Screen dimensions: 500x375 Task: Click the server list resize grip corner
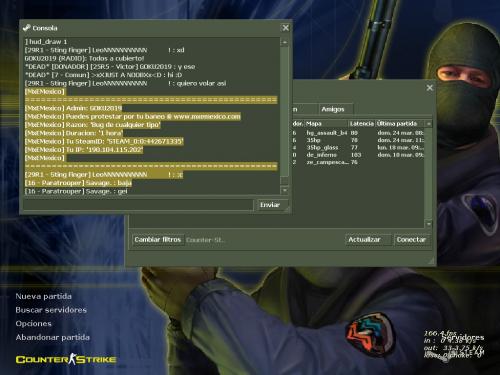[431, 261]
